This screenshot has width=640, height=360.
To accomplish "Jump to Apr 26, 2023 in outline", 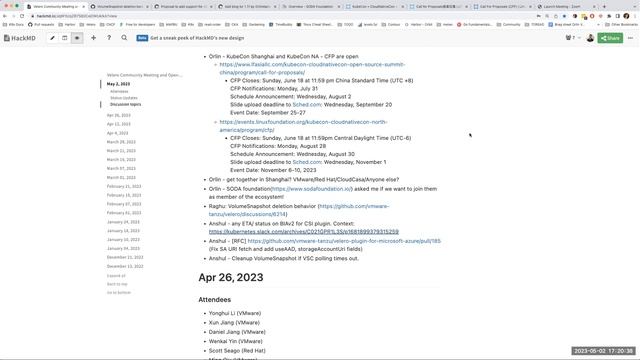I will click(x=119, y=116).
